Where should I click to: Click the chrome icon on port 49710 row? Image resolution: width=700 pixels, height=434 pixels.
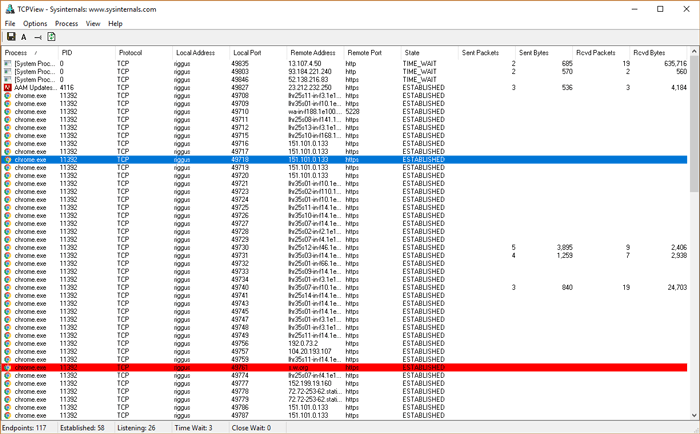(x=8, y=112)
